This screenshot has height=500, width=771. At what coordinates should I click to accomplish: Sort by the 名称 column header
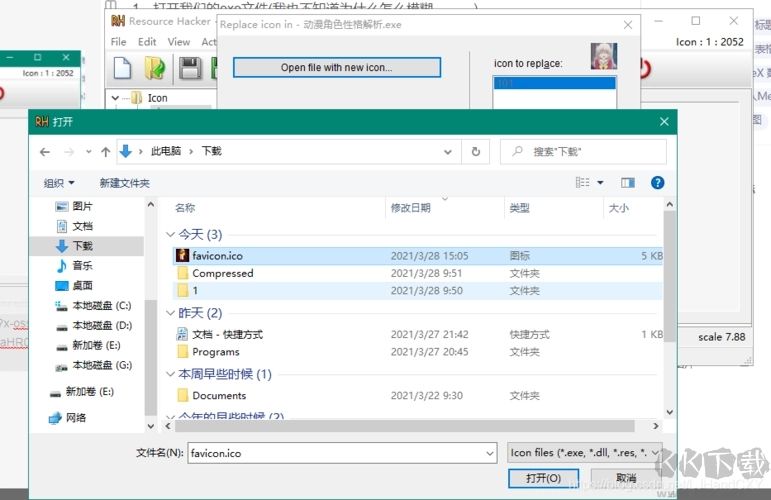coord(185,208)
